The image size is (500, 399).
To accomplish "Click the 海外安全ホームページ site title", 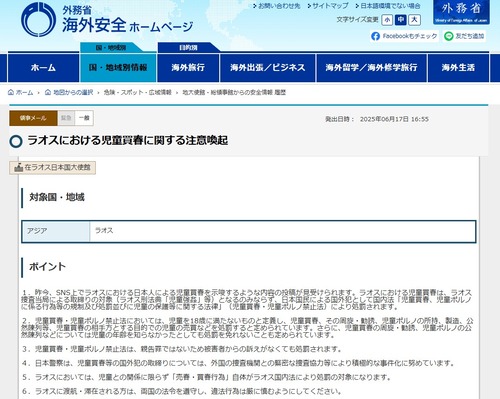I will click(128, 26).
